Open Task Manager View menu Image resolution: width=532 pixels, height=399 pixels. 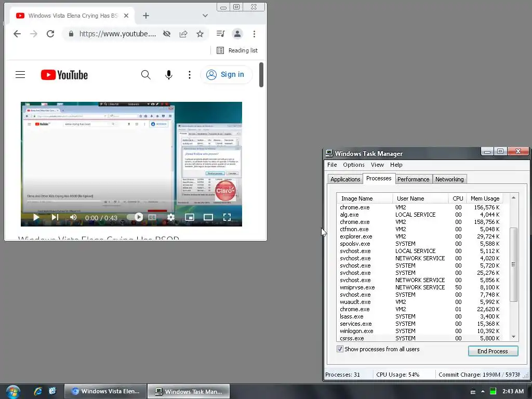coord(377,165)
